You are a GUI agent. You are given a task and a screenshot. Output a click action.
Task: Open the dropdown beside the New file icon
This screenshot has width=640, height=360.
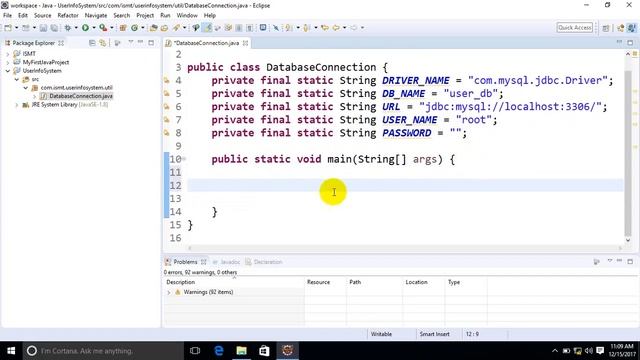(x=17, y=28)
